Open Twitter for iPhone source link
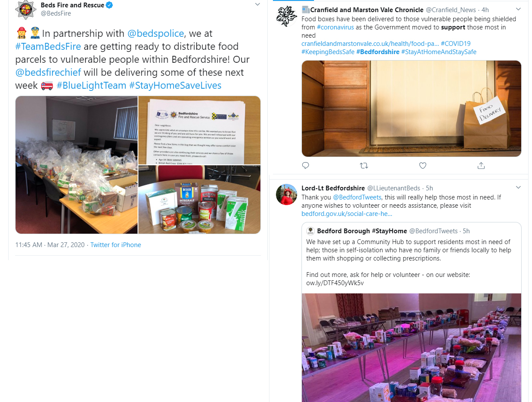532x402 pixels. point(115,245)
